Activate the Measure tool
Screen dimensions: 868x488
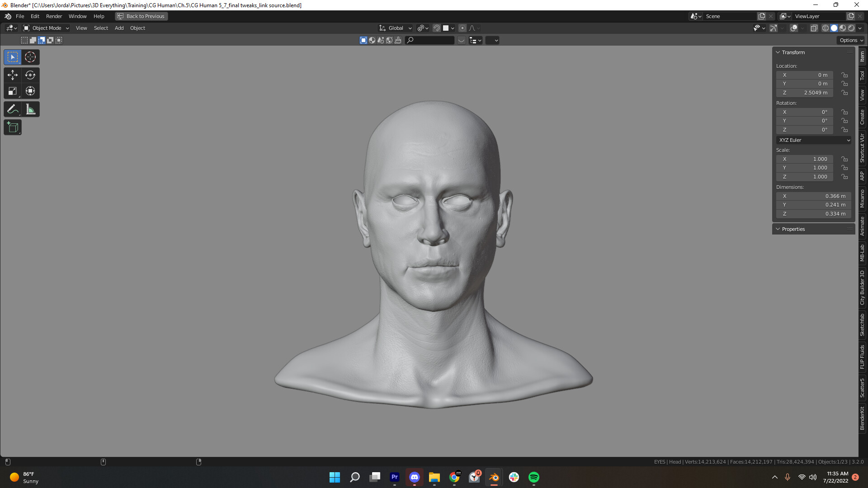[x=30, y=109]
